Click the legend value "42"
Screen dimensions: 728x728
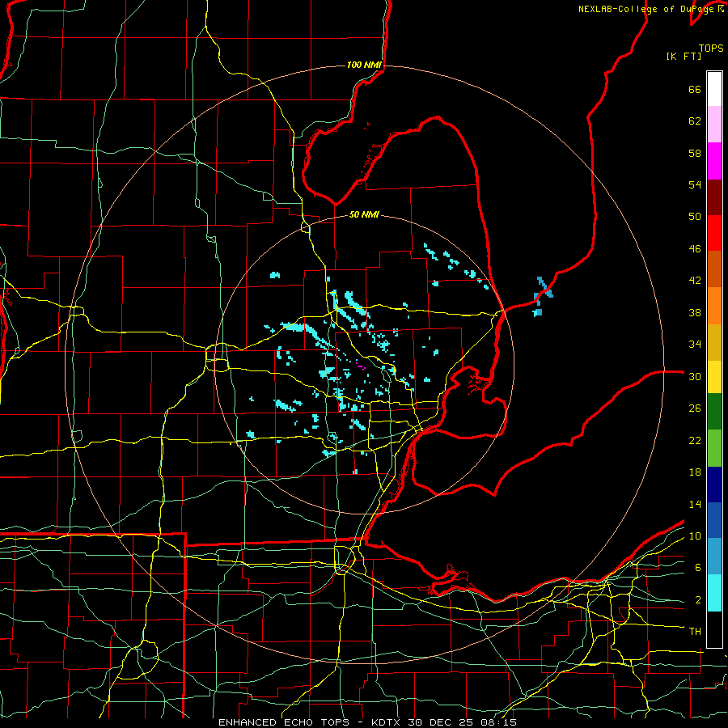(695, 281)
